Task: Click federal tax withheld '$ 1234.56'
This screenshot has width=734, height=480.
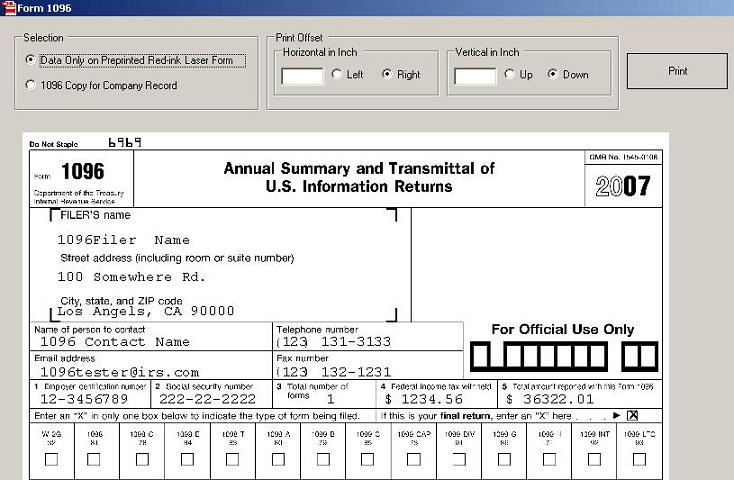Action: 424,399
